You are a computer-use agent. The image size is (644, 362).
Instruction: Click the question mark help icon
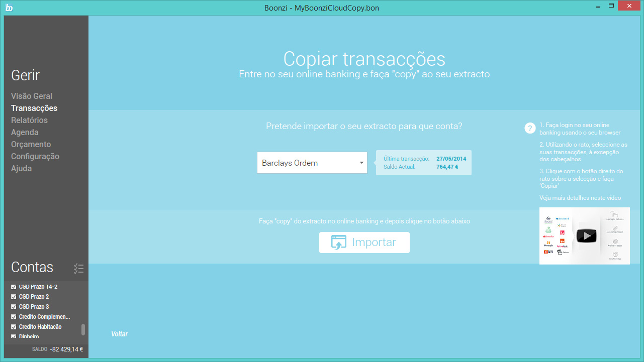tap(530, 128)
